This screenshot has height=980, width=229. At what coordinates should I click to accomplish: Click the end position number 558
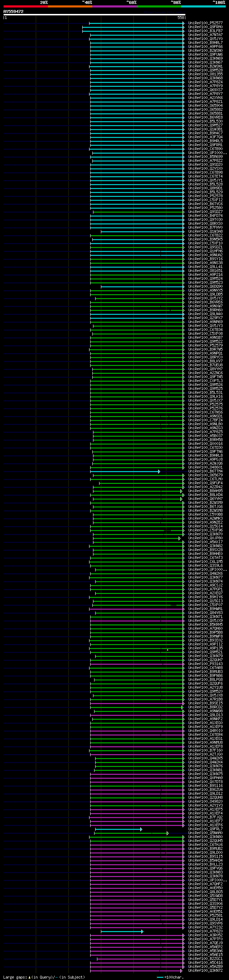click(181, 18)
